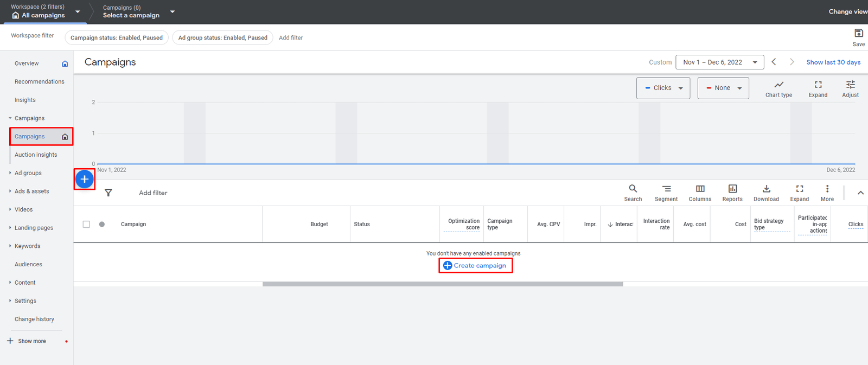
Task: Expand Settings in sidebar
Action: (10, 300)
